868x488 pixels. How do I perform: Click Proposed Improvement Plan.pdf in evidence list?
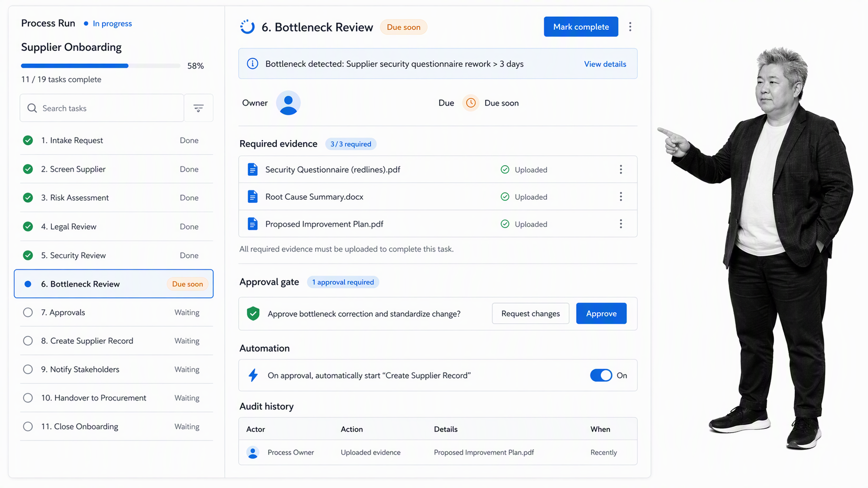[324, 224]
